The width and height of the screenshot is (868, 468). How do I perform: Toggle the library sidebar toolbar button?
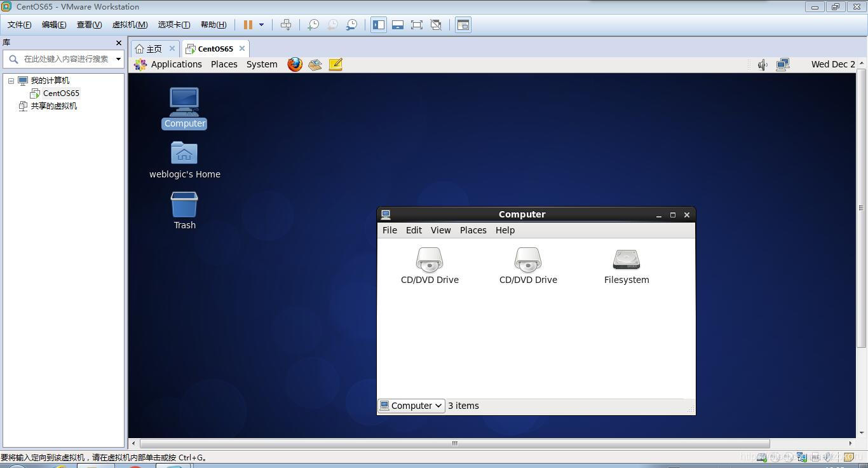(379, 25)
